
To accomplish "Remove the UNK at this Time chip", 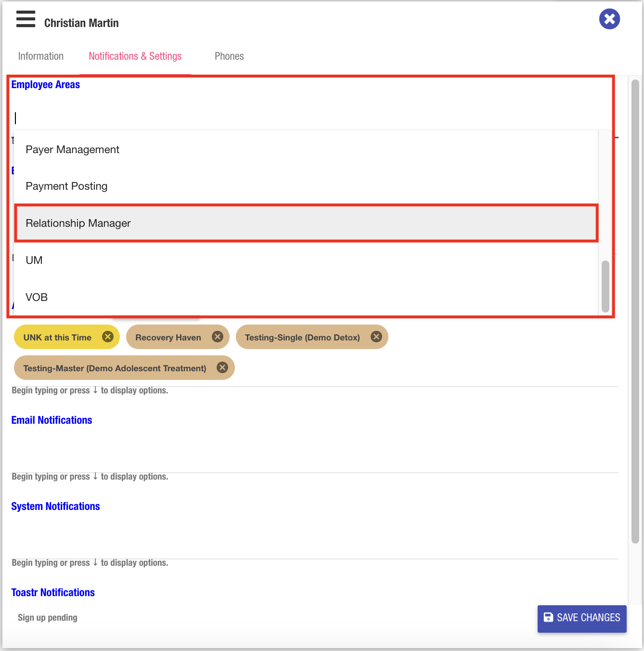I will [108, 337].
